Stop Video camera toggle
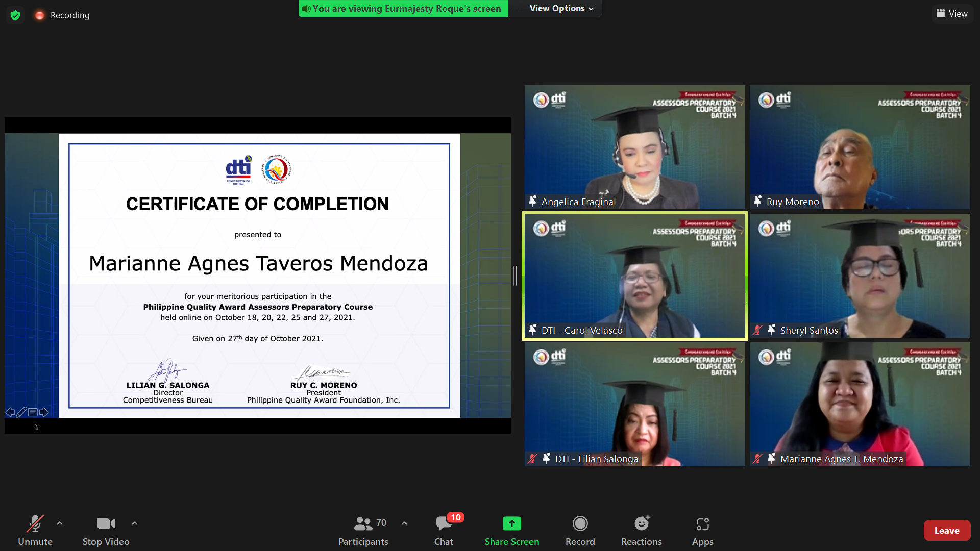Screen dimensions: 980x551 [x=106, y=531]
